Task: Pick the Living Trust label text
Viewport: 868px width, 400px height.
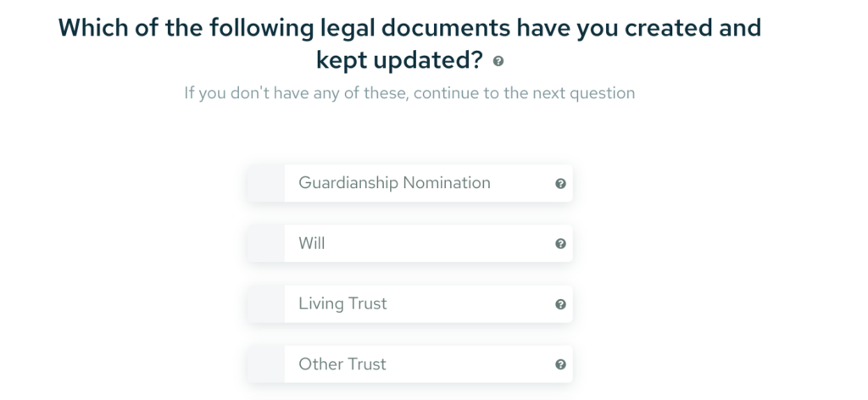Action: (x=342, y=303)
